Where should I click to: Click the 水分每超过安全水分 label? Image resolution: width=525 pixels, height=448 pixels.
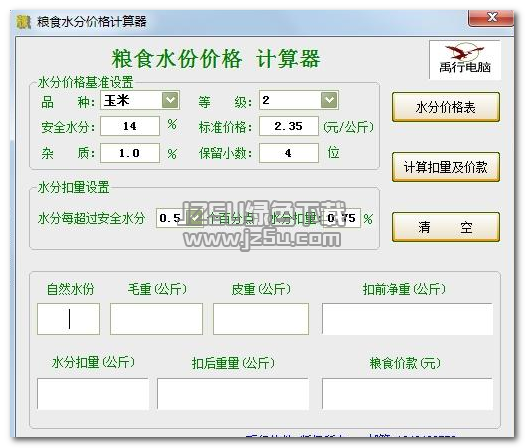91,219
